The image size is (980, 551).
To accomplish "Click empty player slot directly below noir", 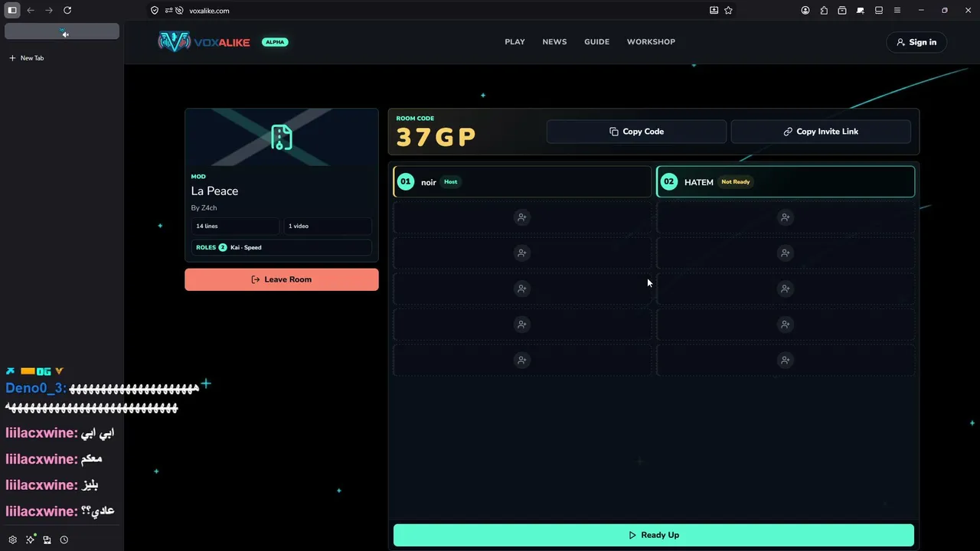I will 522,217.
